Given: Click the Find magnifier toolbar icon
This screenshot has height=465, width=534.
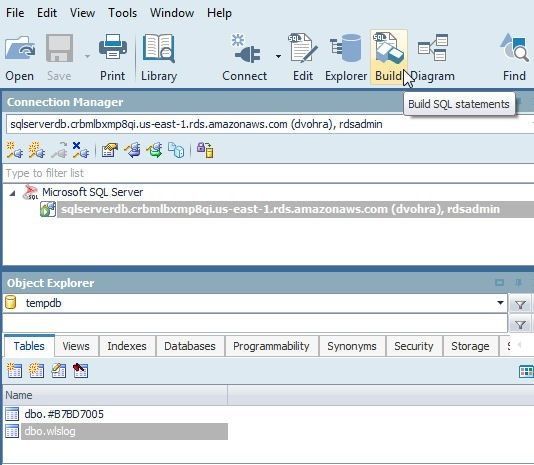Looking at the screenshot, I should (x=515, y=48).
